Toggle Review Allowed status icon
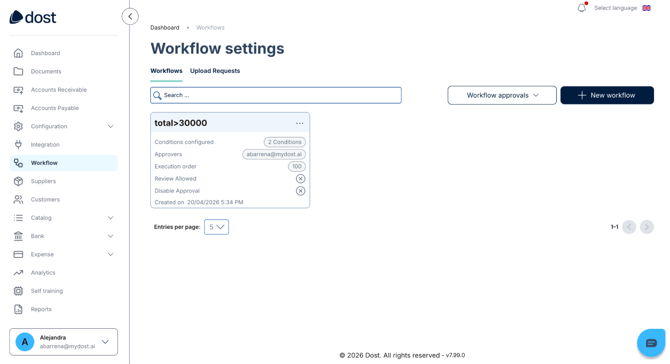The image size is (670, 364). 300,179
